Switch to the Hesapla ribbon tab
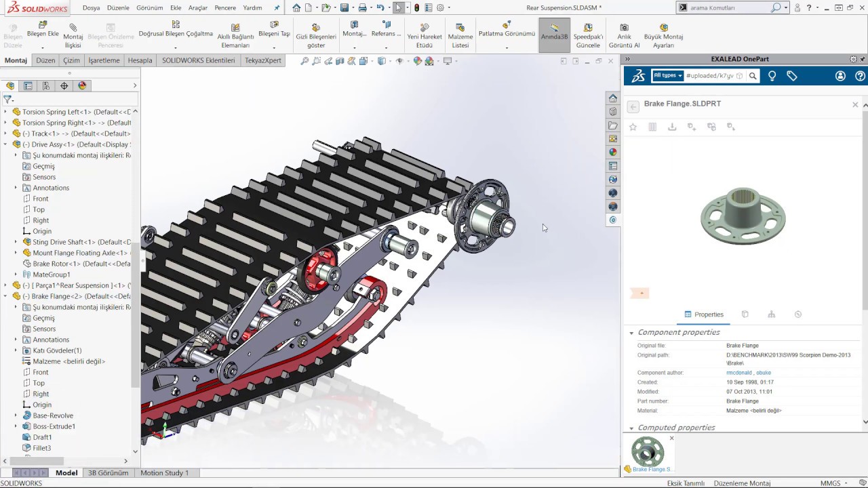Image resolution: width=868 pixels, height=488 pixels. point(140,60)
